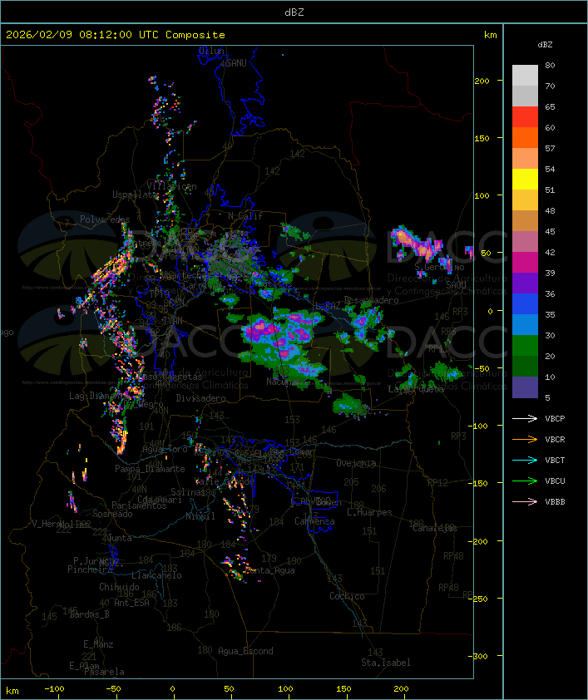Click the VBBB legend label
The height and width of the screenshot is (700, 588).
pos(555,502)
